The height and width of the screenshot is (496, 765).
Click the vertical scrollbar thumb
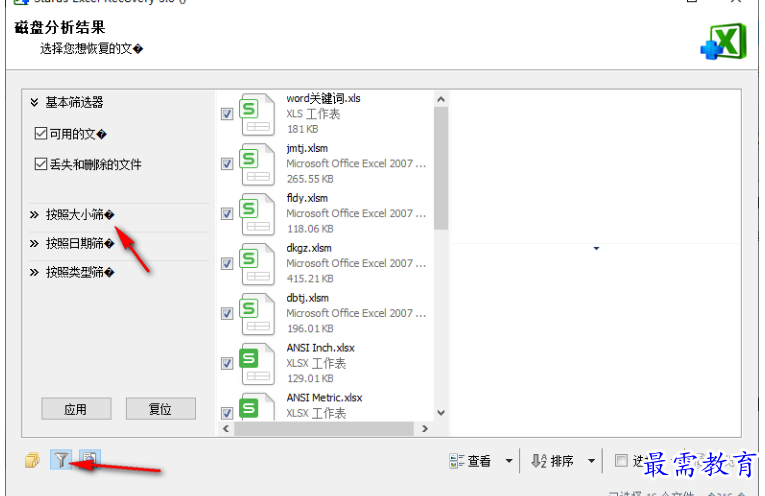(x=441, y=168)
